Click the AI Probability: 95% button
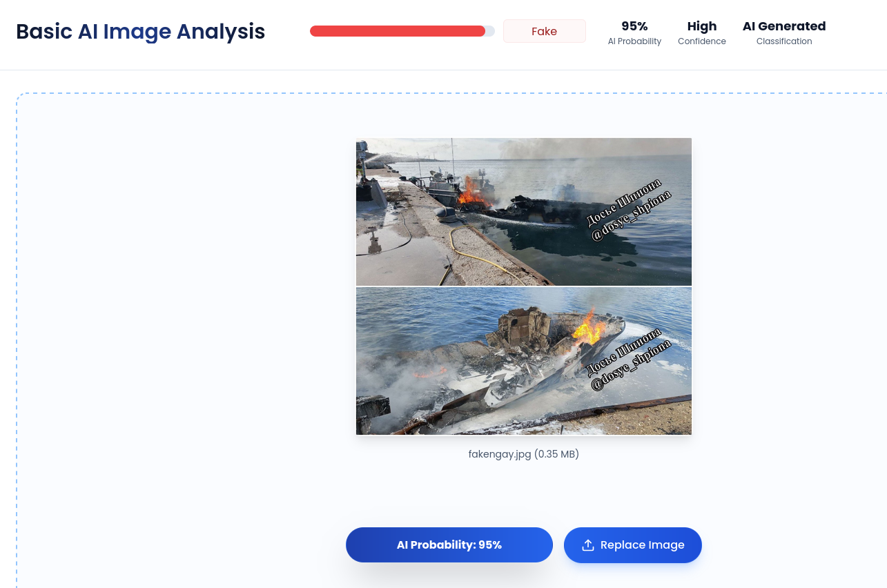The image size is (887, 588). pos(449,545)
